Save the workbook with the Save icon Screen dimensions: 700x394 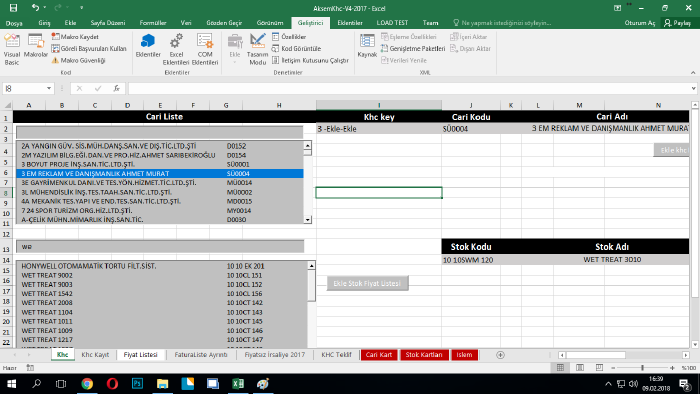[x=13, y=8]
